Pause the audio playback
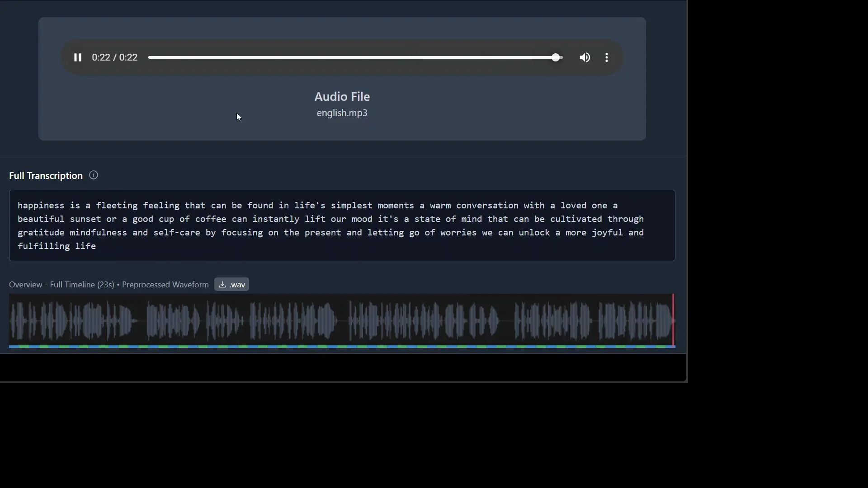The height and width of the screenshot is (488, 868). pos(78,57)
